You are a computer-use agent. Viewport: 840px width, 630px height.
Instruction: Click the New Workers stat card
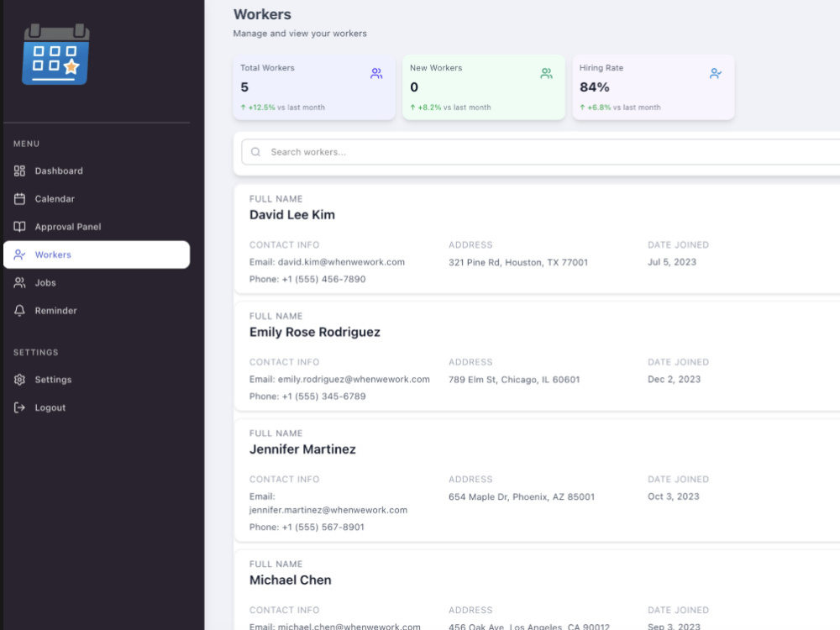click(x=484, y=87)
